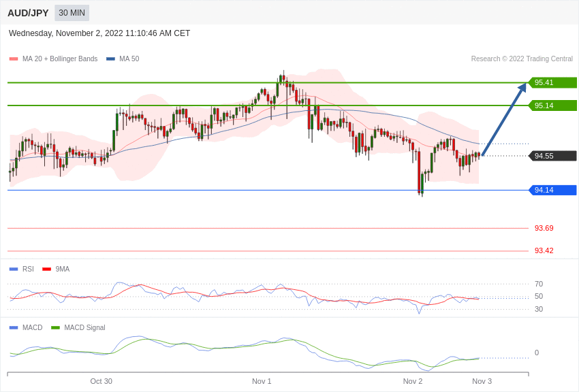Click the 94.14 pivot price tag
The width and height of the screenshot is (579, 392).
[x=553, y=190]
